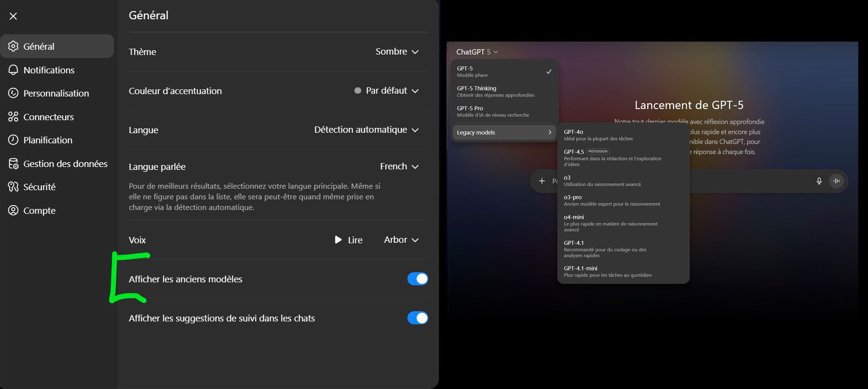
Task: Click the Planification clock icon
Action: coord(14,140)
